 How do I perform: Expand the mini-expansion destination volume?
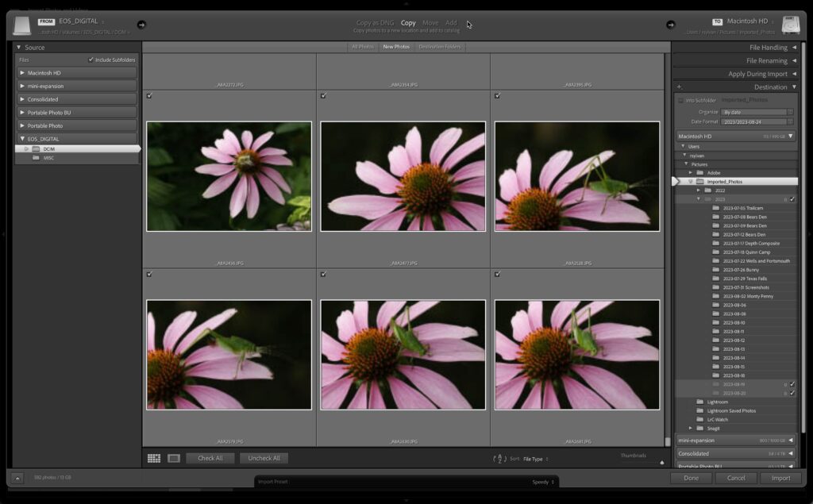pos(791,441)
